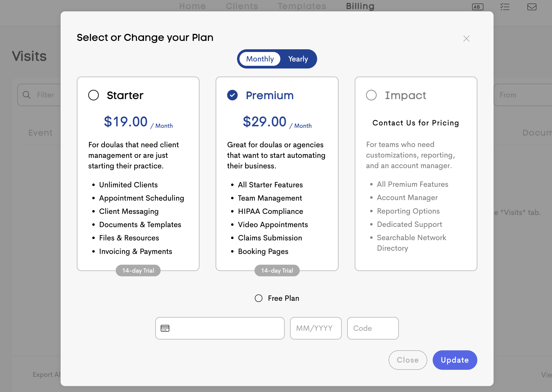
Task: Switch billing cycle to Yearly
Action: click(x=298, y=59)
